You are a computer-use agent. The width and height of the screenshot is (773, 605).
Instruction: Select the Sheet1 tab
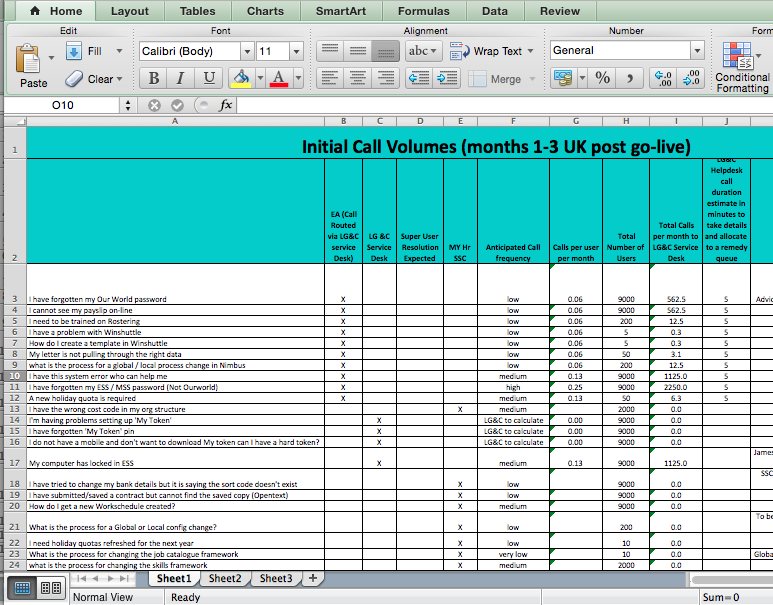tap(174, 578)
